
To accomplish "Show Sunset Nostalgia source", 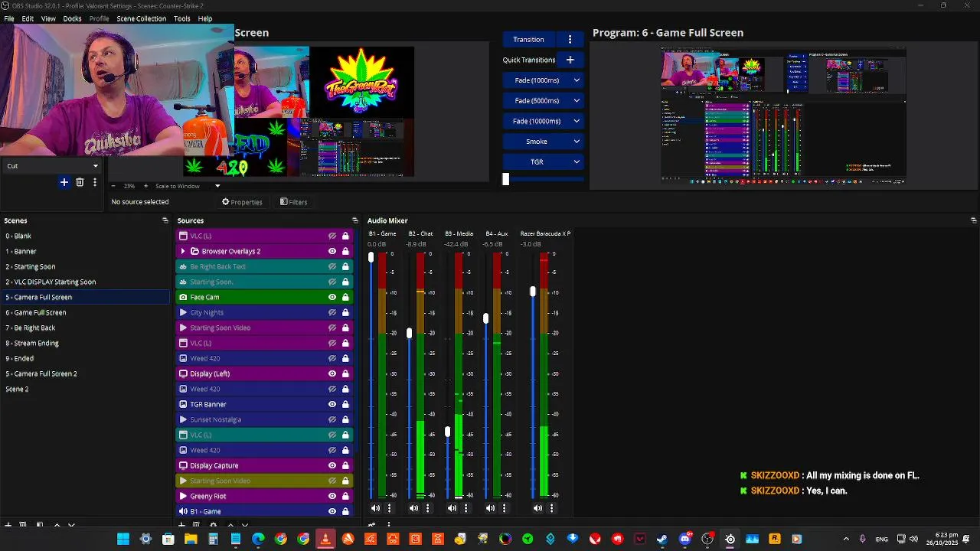I will coord(332,419).
